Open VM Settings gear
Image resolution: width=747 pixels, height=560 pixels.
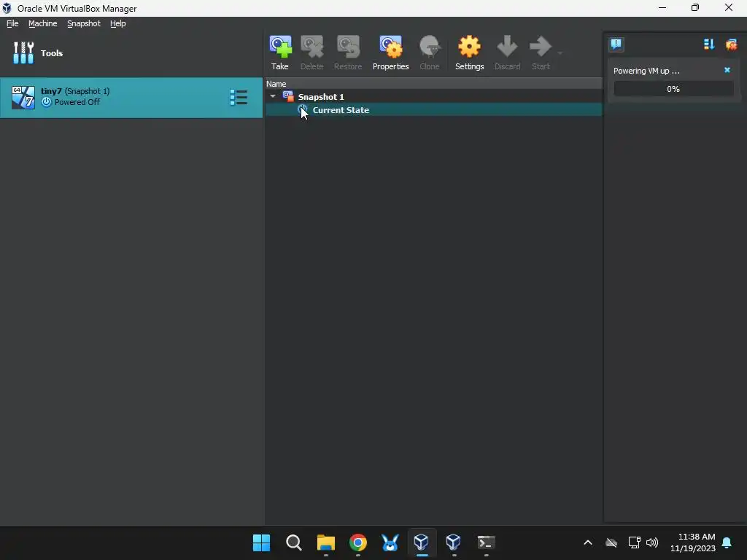(x=469, y=52)
